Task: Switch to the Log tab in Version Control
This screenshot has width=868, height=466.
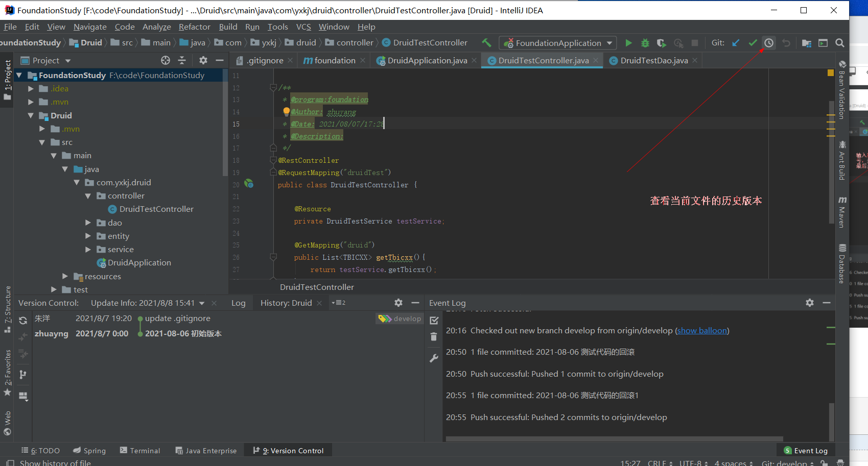Action: [x=238, y=303]
